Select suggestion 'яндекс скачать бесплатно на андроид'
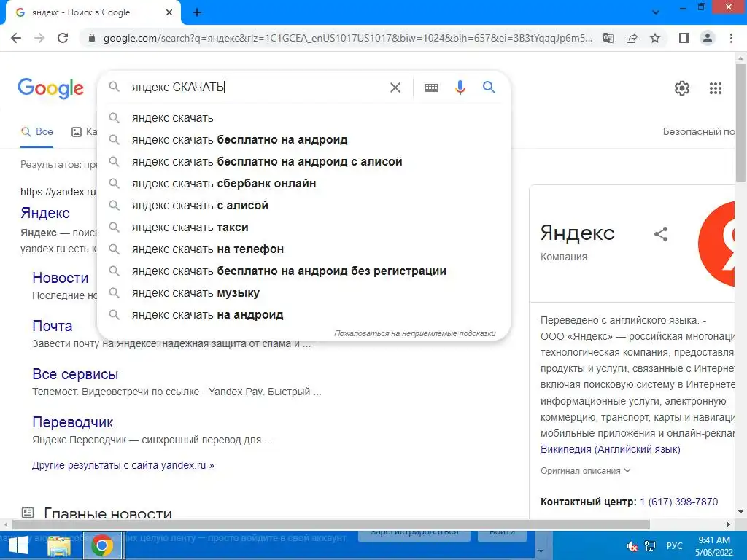Viewport: 747px width, 560px height. [x=303, y=139]
